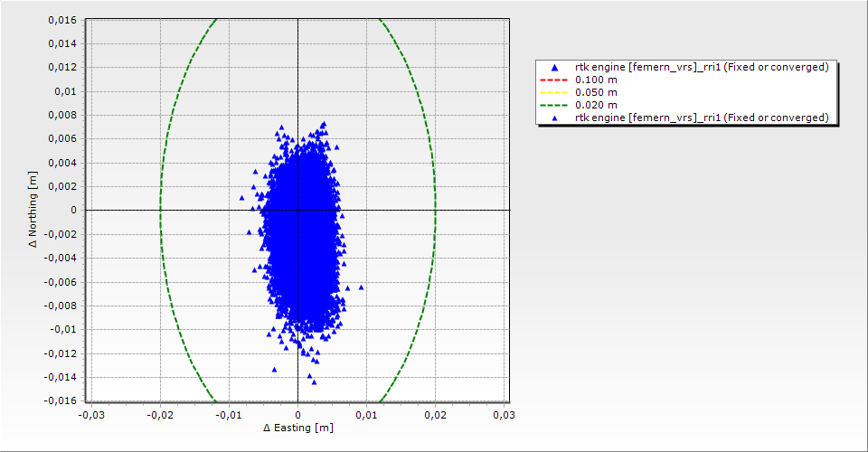This screenshot has height=452, width=868.
Task: Click the isolated data point near -0,013 northing
Action: (275, 369)
